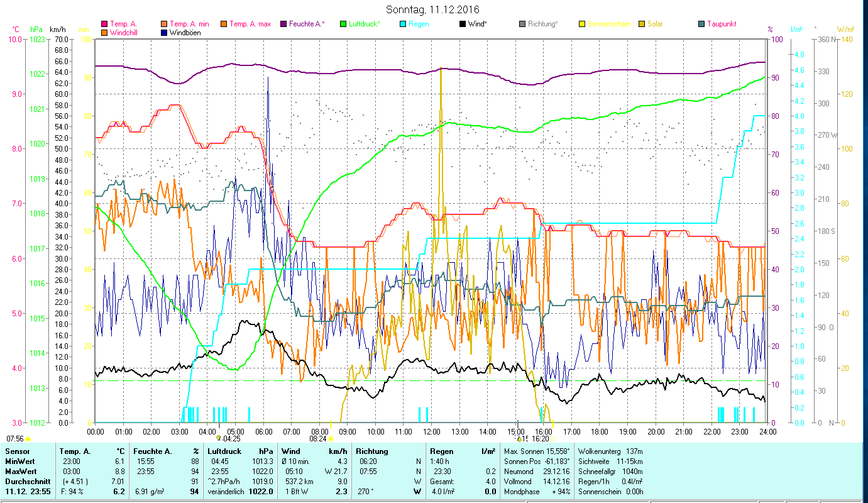868x503 pixels.
Task: Click the 'Sonnenschein' label in the data table
Action: [x=600, y=492]
